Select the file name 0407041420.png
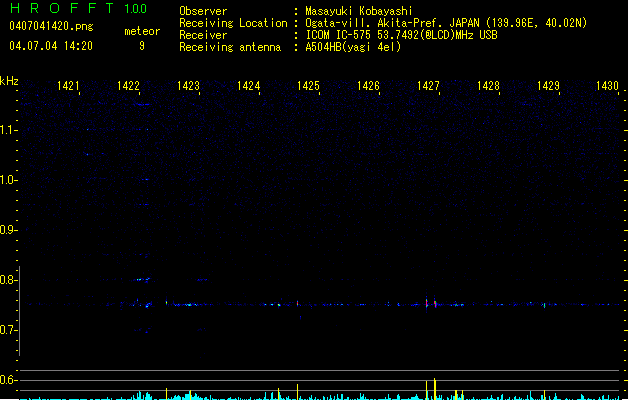Screen dimensions: 629x400 point(51,26)
